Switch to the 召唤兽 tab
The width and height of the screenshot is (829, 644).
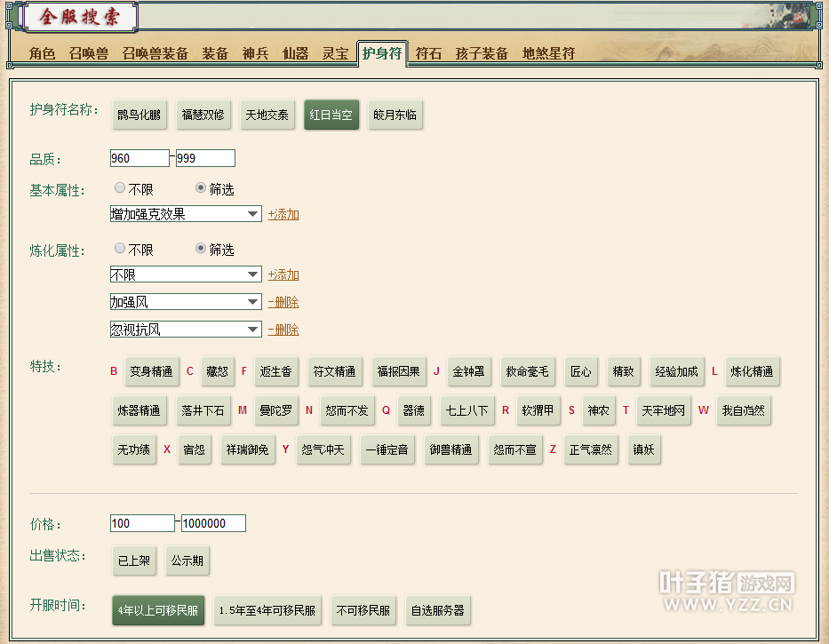(x=89, y=53)
